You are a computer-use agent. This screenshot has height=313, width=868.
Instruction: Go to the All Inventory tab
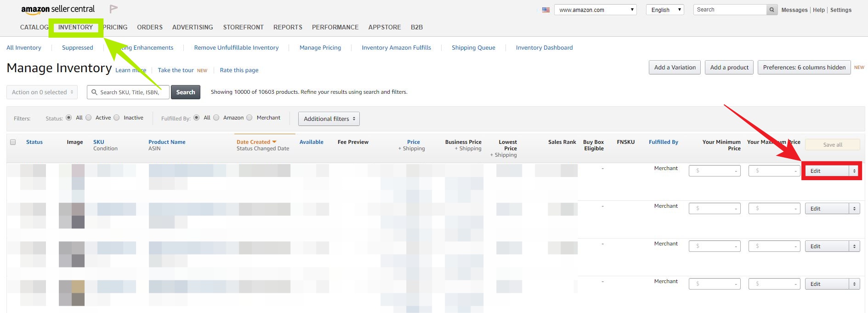coord(24,47)
